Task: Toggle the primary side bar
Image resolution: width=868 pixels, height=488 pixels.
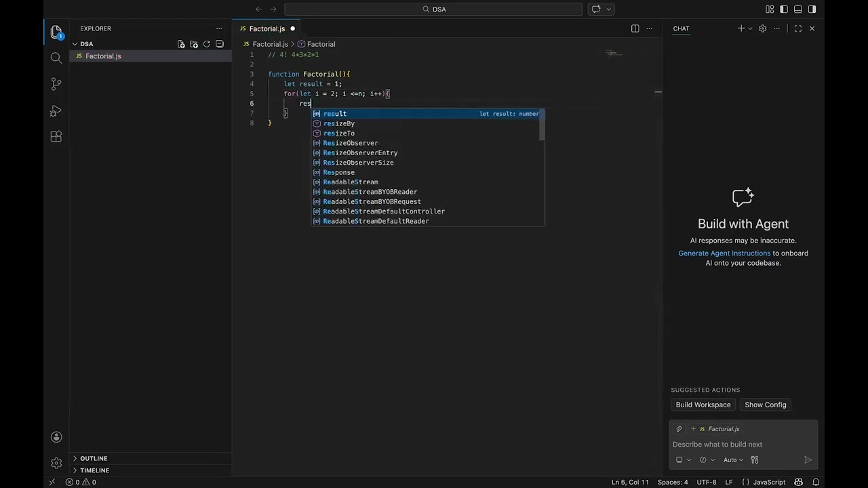Action: point(784,9)
